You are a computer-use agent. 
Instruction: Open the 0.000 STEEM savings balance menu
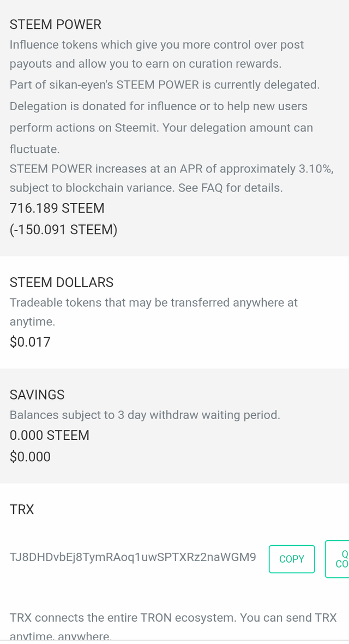click(49, 436)
